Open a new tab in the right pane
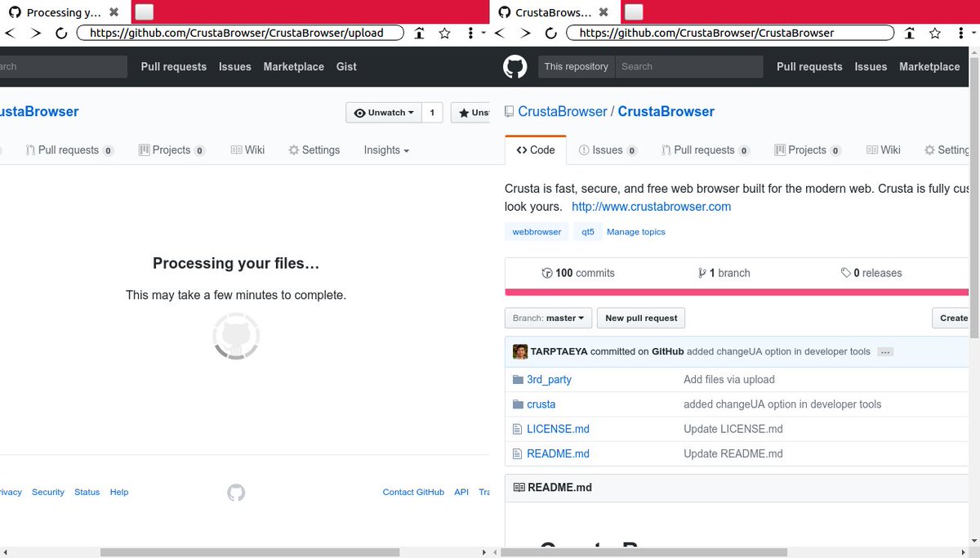The height and width of the screenshot is (558, 980). pos(634,12)
